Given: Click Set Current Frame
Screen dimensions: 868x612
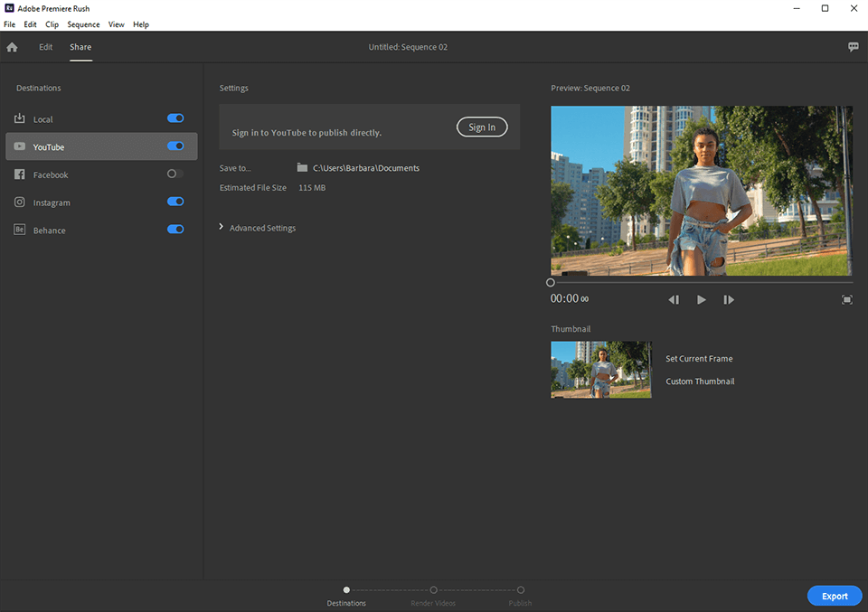Looking at the screenshot, I should [699, 359].
